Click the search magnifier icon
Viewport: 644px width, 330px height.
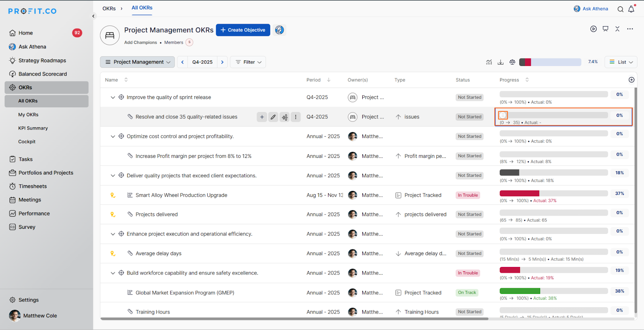tap(620, 9)
